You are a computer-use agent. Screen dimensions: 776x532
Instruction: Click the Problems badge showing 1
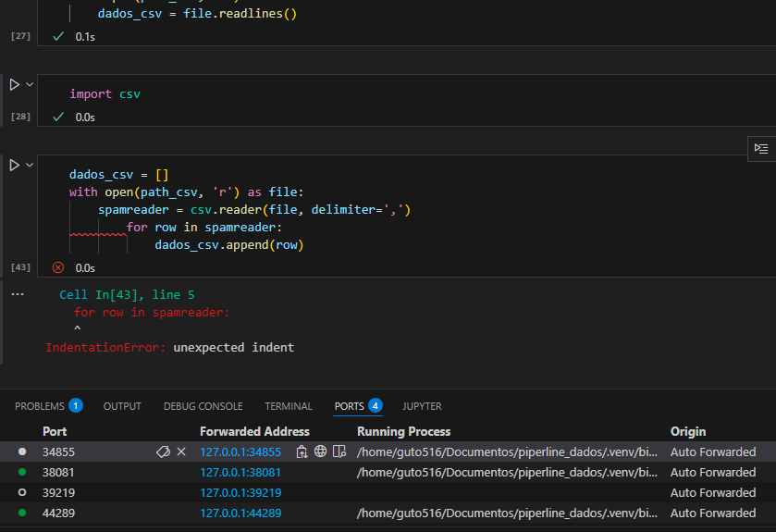pos(76,406)
